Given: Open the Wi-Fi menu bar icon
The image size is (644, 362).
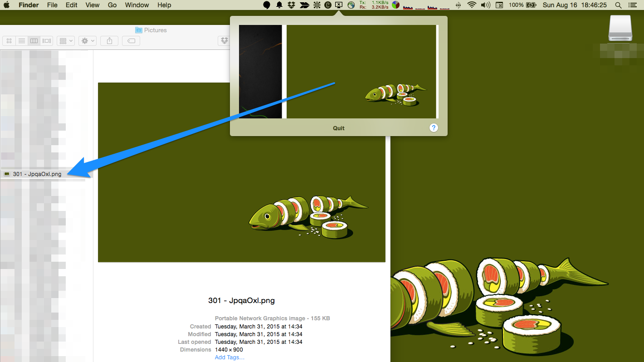Looking at the screenshot, I should coord(472,5).
